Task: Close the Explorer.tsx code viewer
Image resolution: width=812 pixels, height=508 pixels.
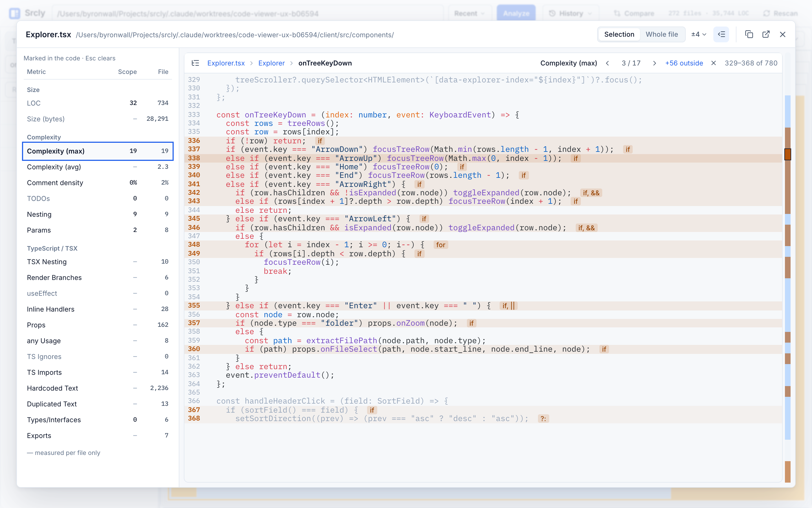Action: click(783, 34)
